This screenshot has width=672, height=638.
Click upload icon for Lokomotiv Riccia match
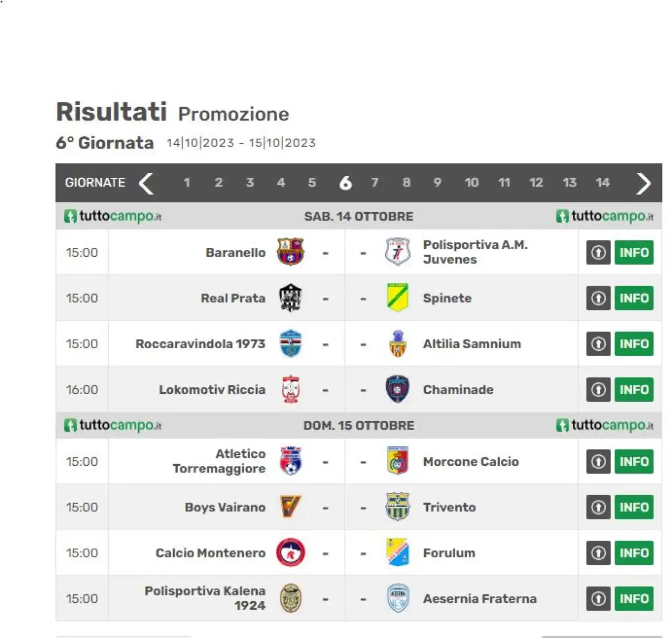pyautogui.click(x=598, y=389)
